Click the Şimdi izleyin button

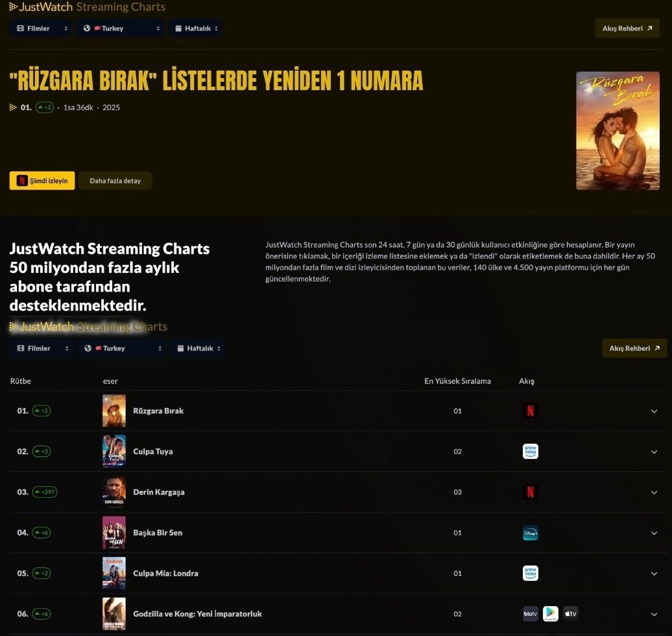[x=42, y=181]
